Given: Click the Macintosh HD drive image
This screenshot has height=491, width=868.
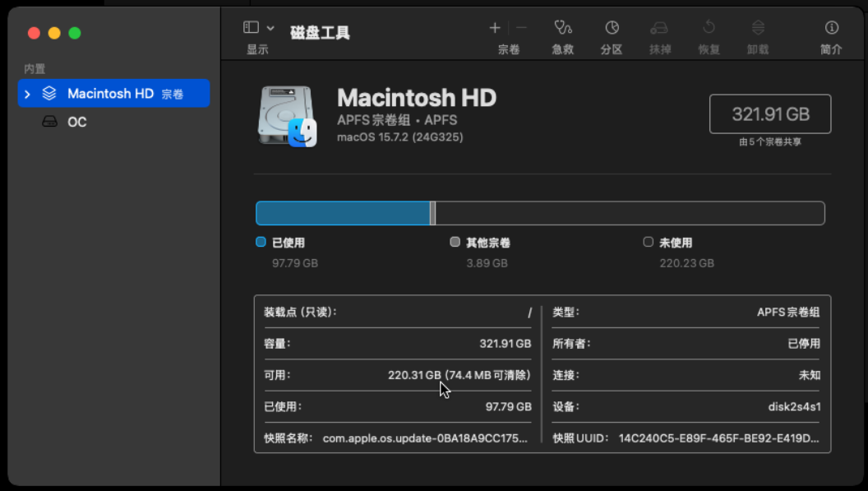Looking at the screenshot, I should [x=287, y=116].
